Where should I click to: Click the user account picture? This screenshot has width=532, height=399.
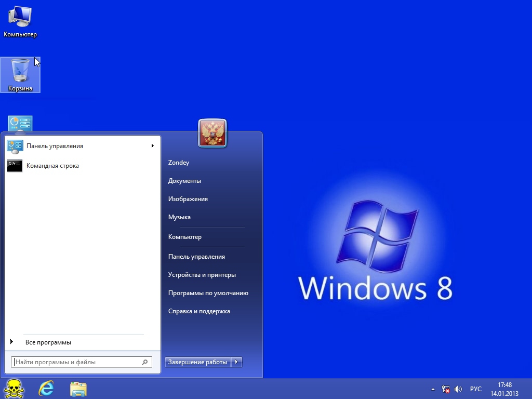[x=212, y=133]
